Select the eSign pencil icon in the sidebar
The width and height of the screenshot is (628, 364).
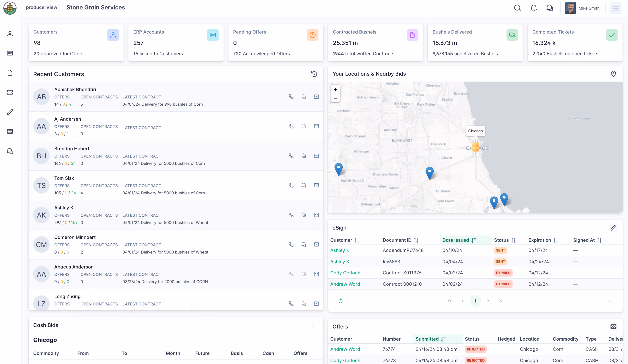[x=10, y=112]
